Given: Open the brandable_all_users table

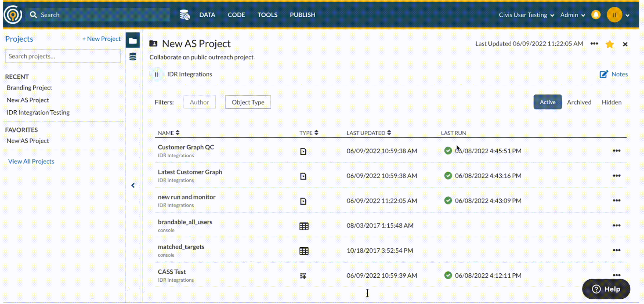Looking at the screenshot, I should (185, 222).
